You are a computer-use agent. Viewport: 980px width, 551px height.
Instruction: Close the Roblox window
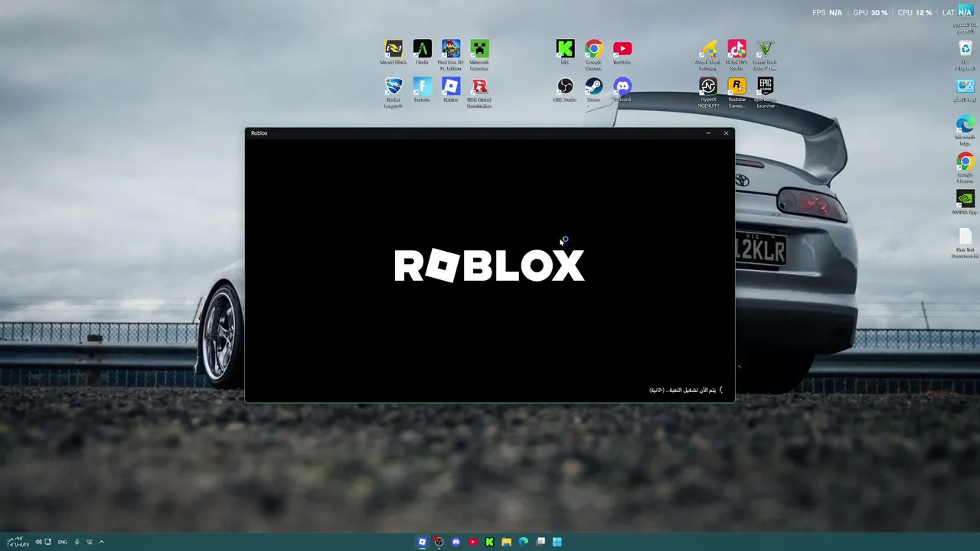pyautogui.click(x=726, y=133)
